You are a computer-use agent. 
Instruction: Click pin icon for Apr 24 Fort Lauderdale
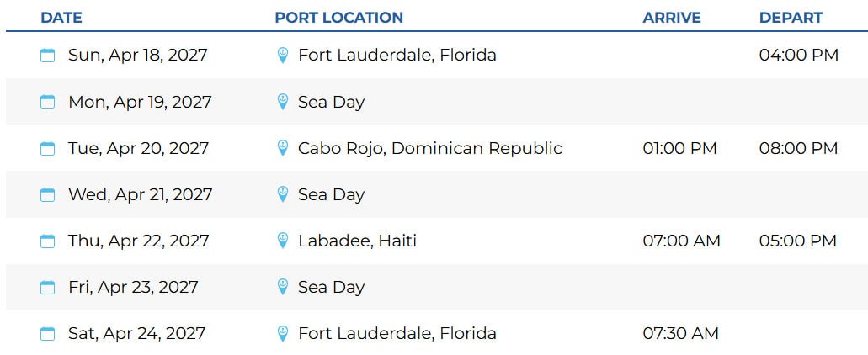click(283, 333)
